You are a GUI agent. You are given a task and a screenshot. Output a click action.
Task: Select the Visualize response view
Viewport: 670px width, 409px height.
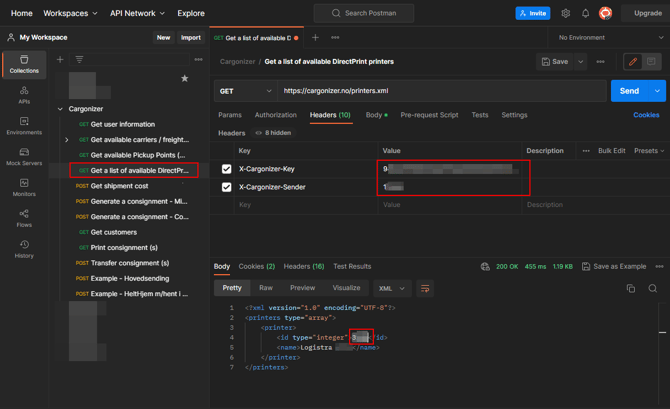point(347,288)
